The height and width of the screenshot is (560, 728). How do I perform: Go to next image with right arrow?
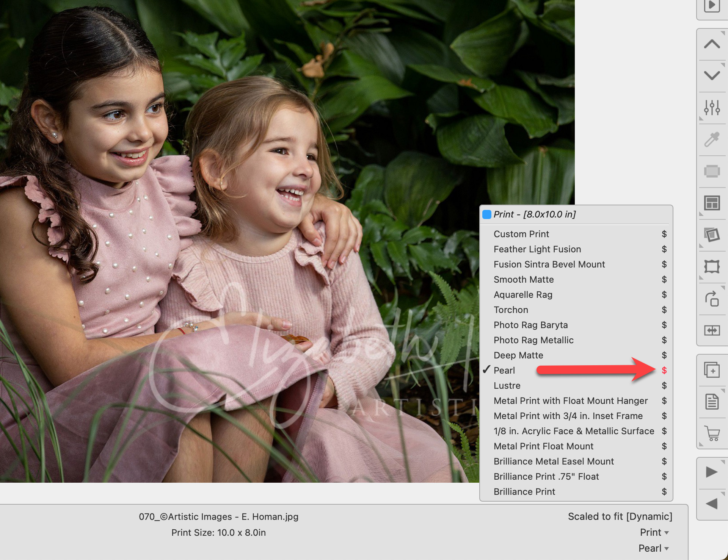click(712, 472)
